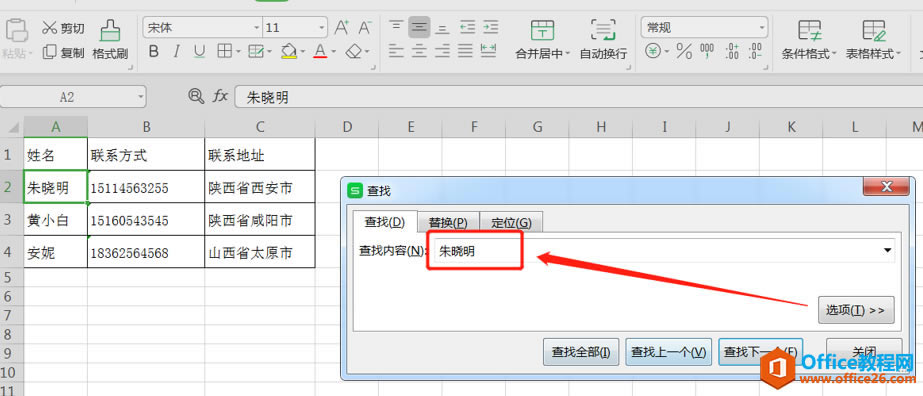The height and width of the screenshot is (396, 923).
Task: Decrease font size with the A- icon
Action: 365,28
